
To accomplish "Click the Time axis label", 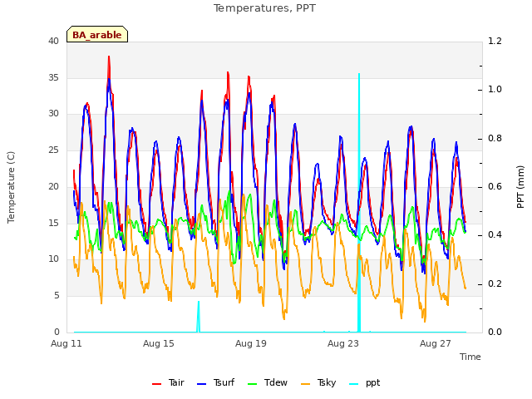I will click(x=470, y=357).
